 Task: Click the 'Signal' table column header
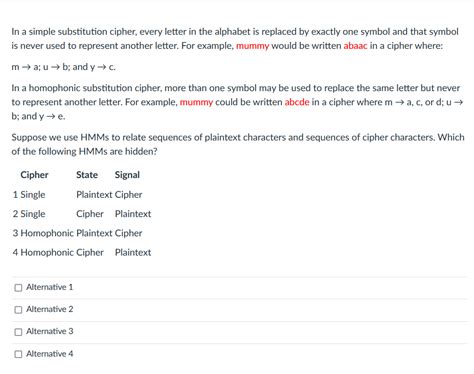[127, 175]
